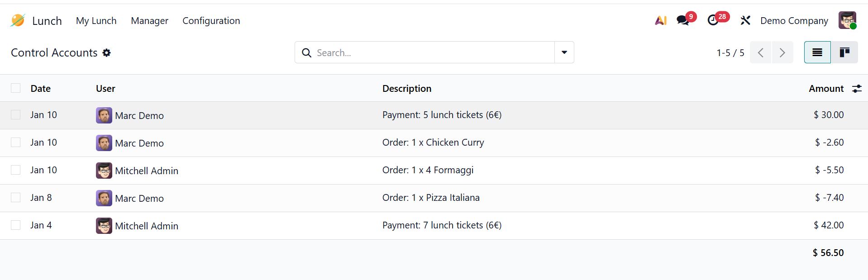This screenshot has height=280, width=868.
Task: Sort by the Amount column header
Action: click(826, 89)
